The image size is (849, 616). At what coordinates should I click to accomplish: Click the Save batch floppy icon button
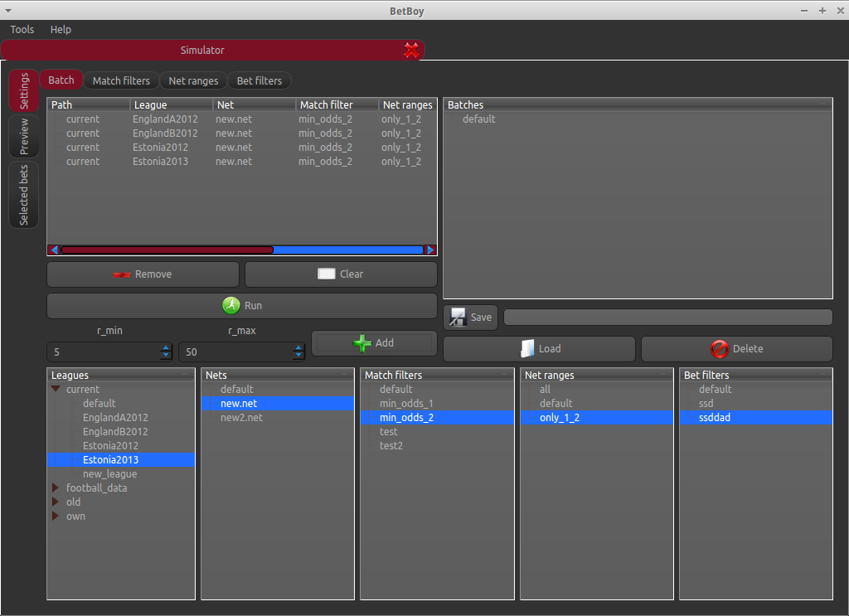click(x=470, y=318)
